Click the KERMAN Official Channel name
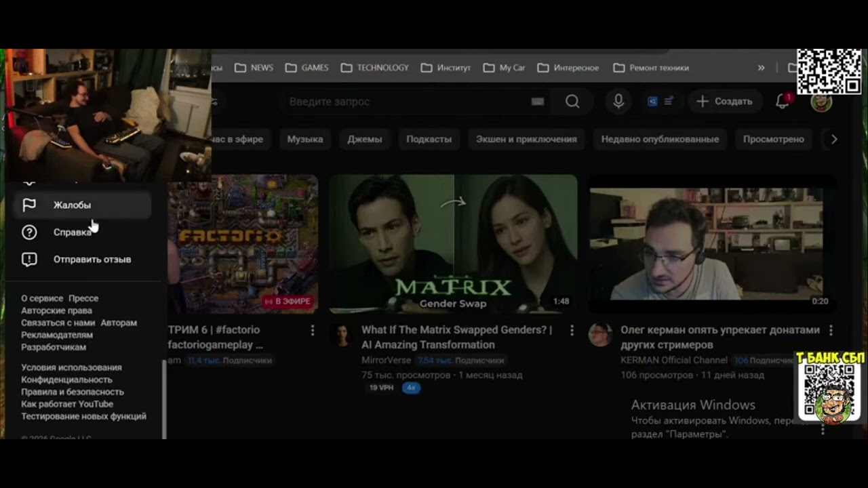 pos(674,361)
